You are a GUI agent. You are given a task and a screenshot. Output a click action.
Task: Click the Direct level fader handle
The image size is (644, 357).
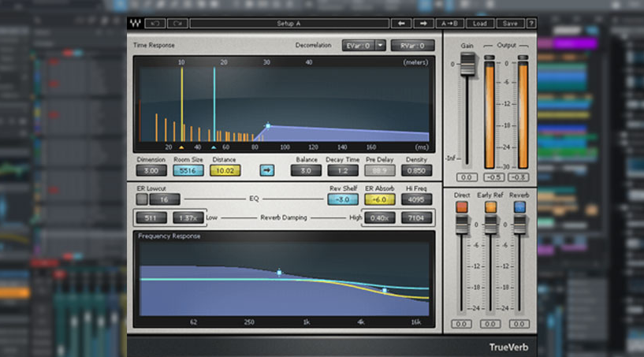click(x=462, y=225)
